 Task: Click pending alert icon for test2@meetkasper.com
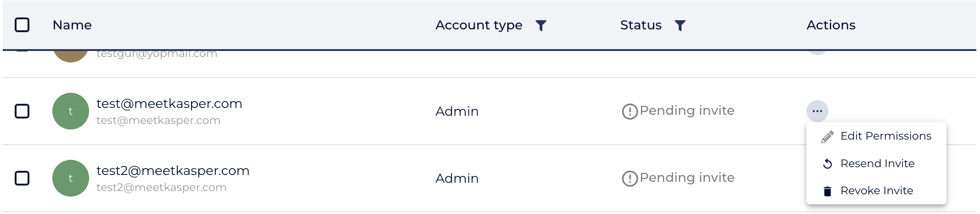coord(630,179)
